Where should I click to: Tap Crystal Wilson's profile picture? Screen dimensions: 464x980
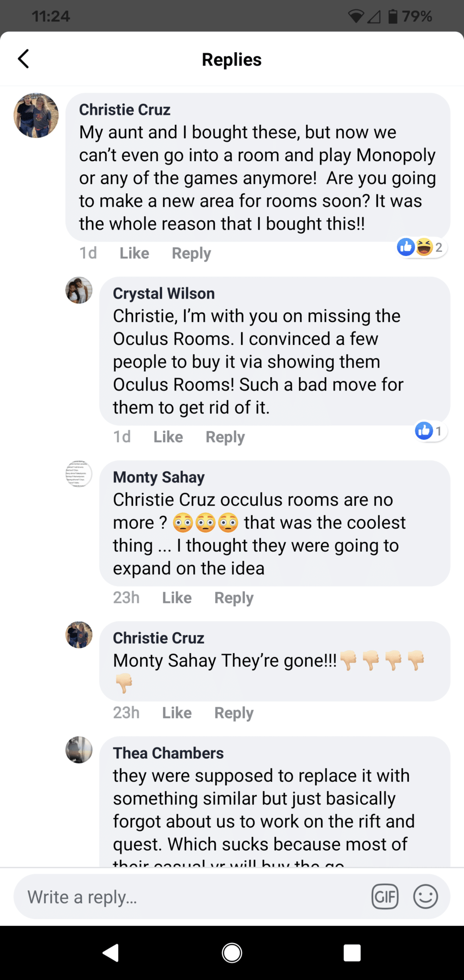click(79, 290)
